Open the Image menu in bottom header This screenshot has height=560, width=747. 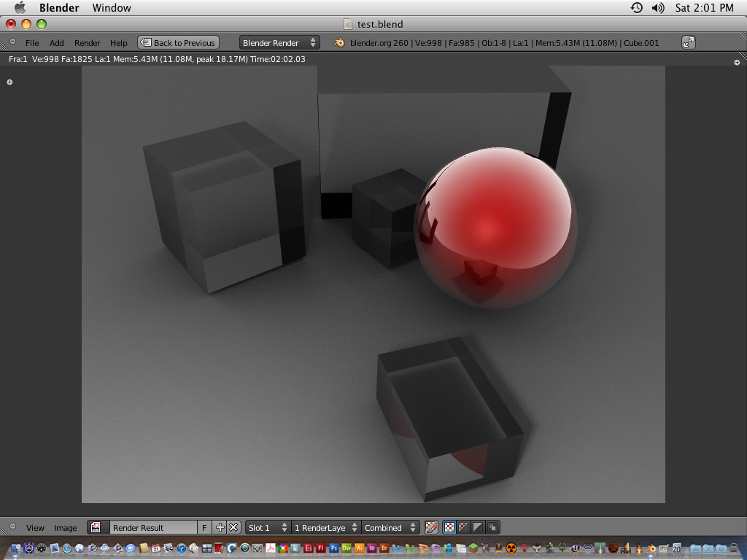pos(65,528)
